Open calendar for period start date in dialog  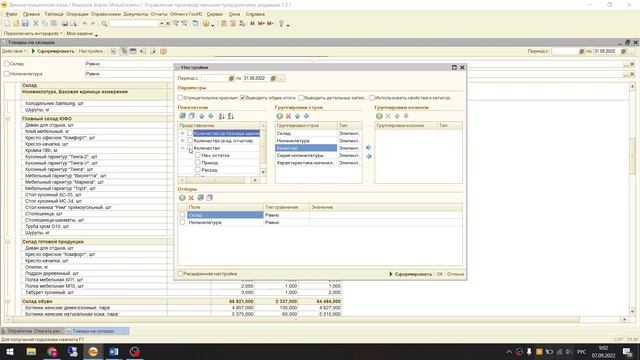(x=231, y=78)
